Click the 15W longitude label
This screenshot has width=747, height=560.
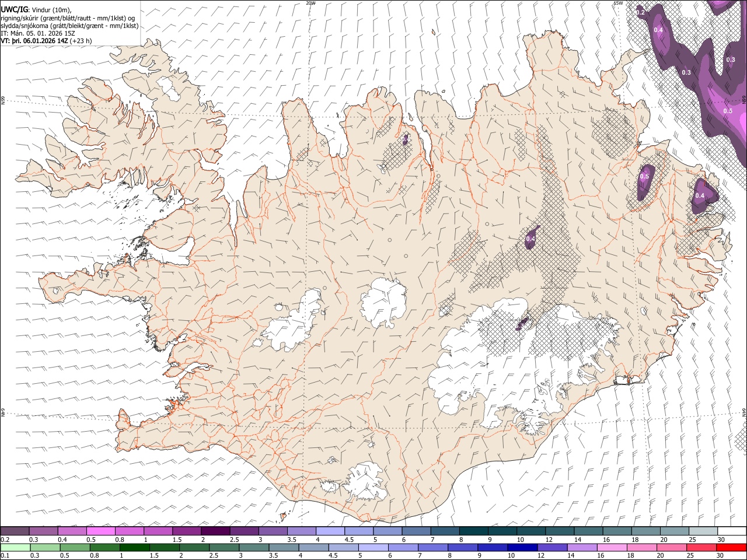coord(618,3)
